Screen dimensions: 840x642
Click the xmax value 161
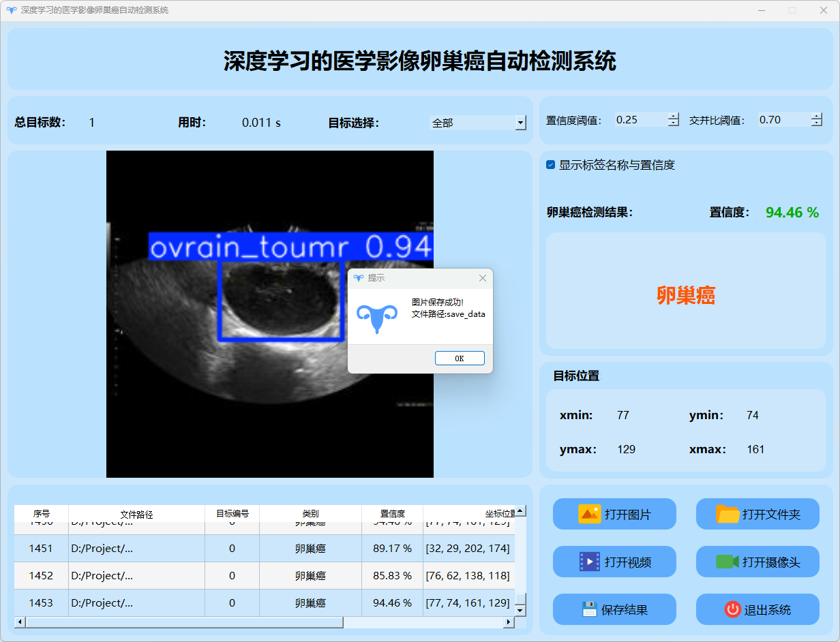tap(755, 449)
